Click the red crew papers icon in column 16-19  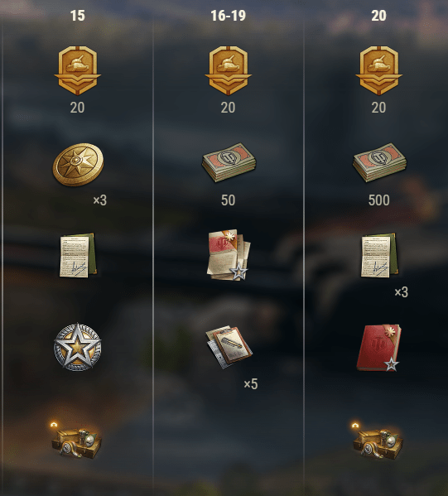tap(229, 255)
